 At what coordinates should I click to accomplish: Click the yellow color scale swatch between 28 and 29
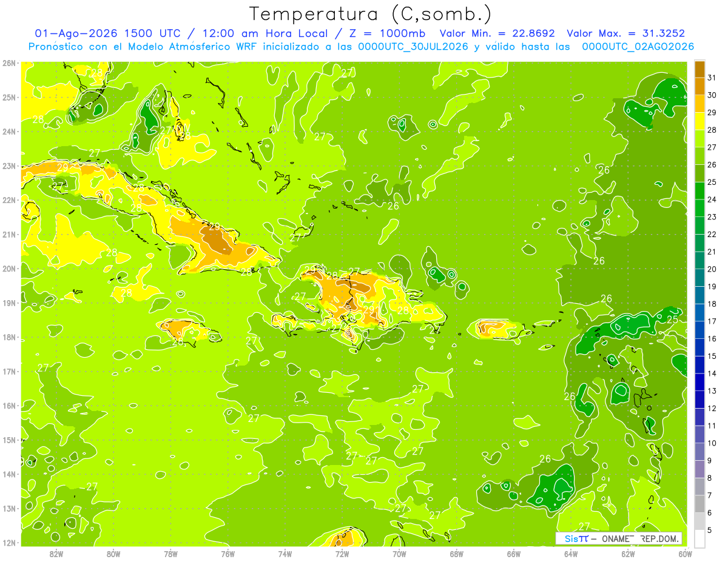[699, 121]
